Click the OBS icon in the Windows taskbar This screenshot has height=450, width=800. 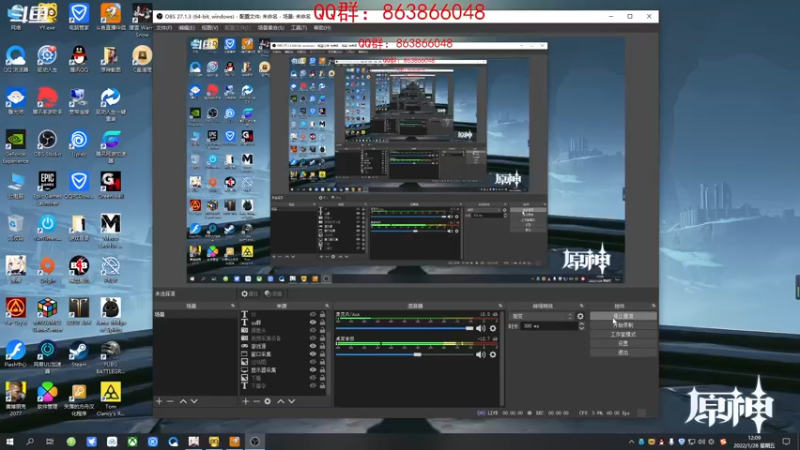pos(255,441)
